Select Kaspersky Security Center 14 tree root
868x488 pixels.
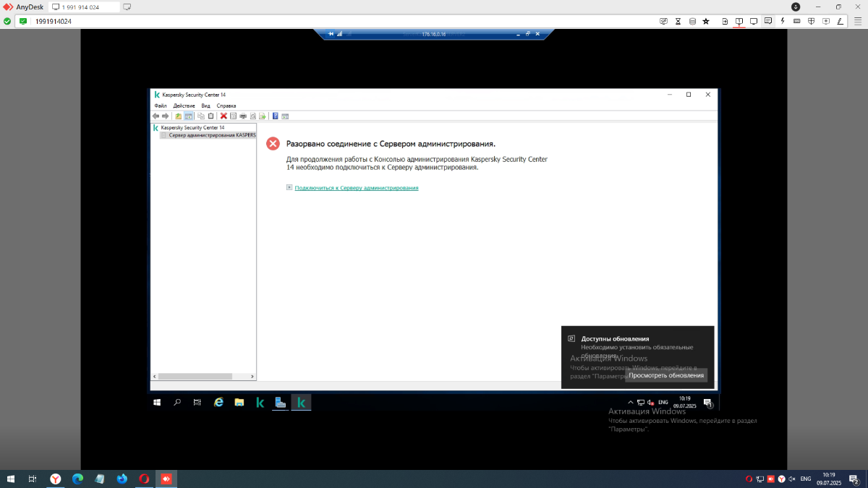pos(192,127)
